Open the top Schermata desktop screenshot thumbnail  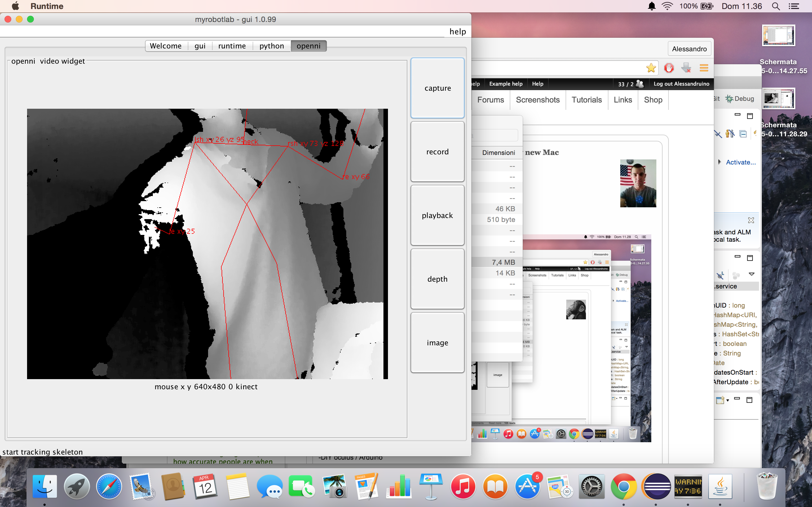(x=778, y=35)
